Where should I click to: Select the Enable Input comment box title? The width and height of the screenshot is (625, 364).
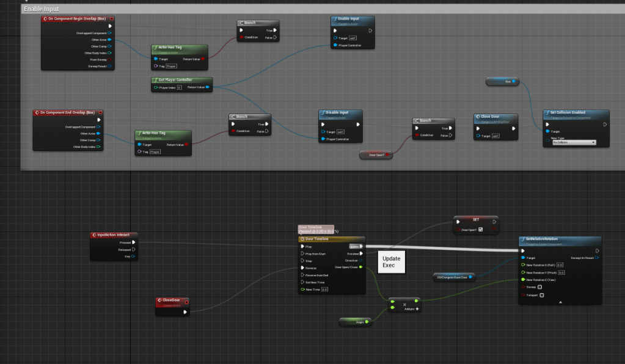pos(41,9)
